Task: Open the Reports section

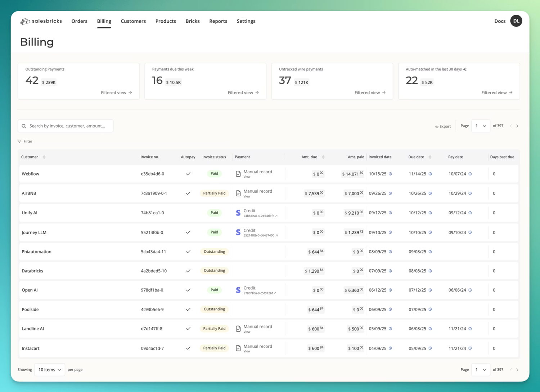Action: pos(218,21)
